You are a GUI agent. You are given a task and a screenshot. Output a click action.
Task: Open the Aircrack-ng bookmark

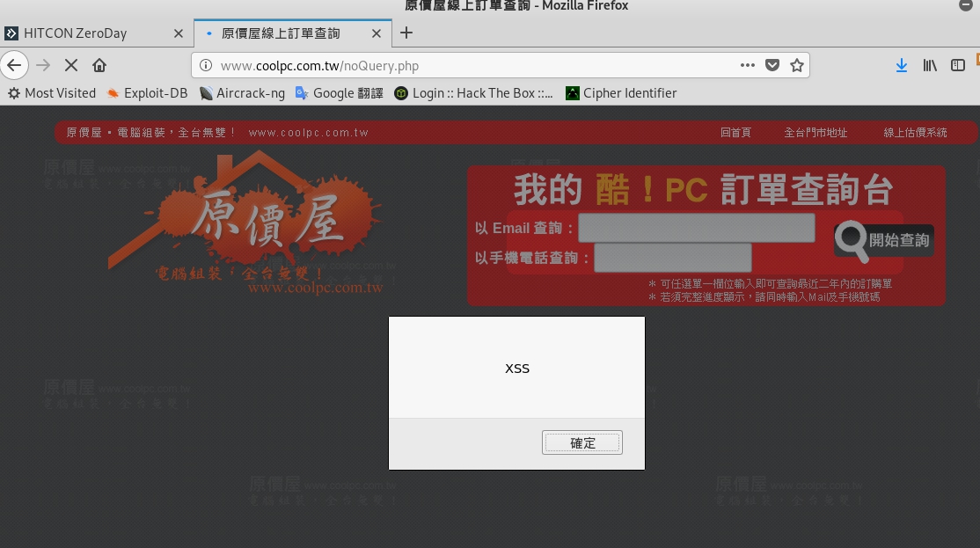(x=242, y=93)
